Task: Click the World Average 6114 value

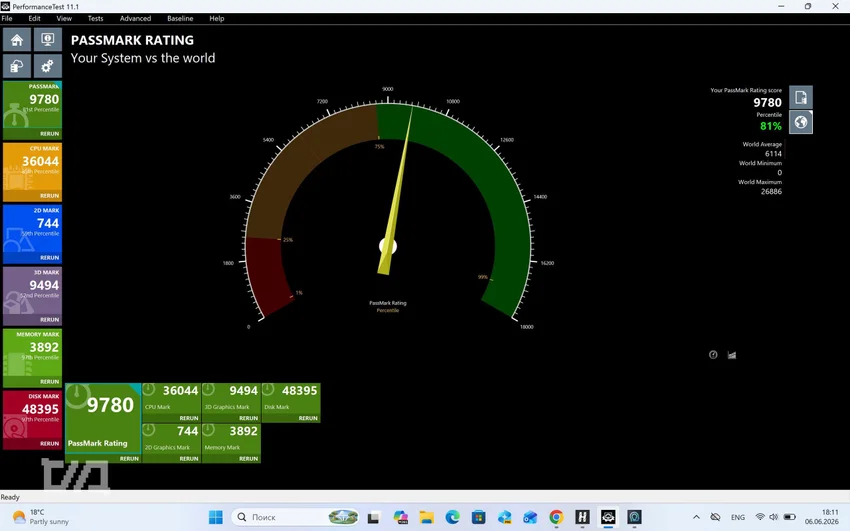Action: [773, 154]
